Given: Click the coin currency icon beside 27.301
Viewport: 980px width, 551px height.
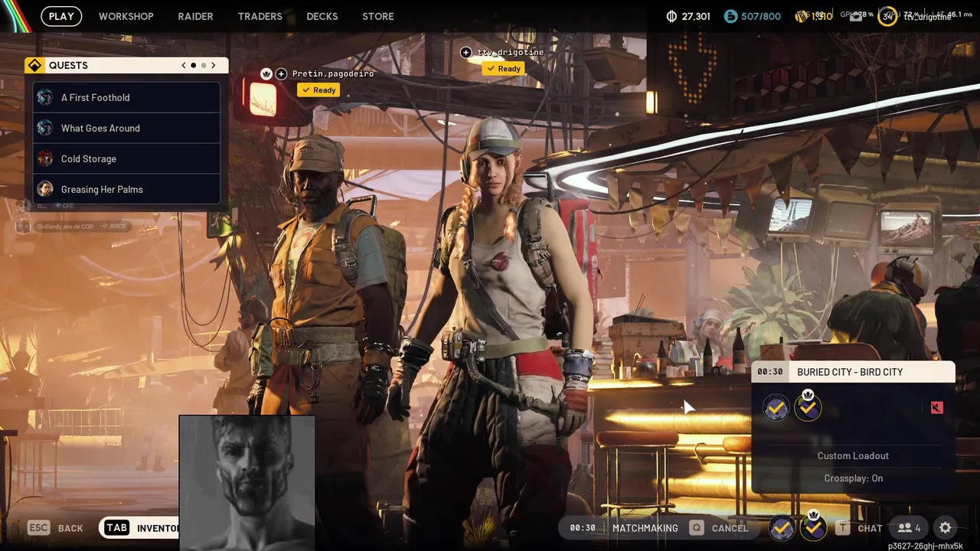Looking at the screenshot, I should (x=671, y=16).
